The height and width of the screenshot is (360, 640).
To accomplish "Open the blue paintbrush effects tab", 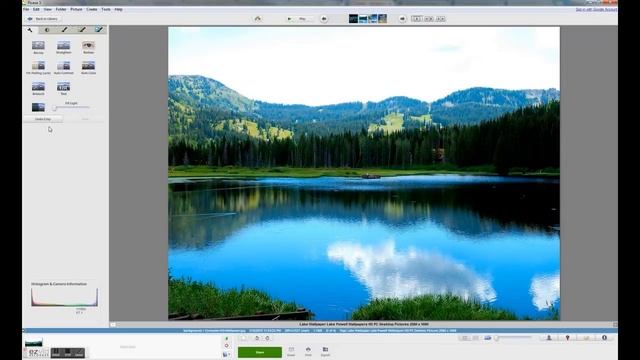I will (x=99, y=30).
